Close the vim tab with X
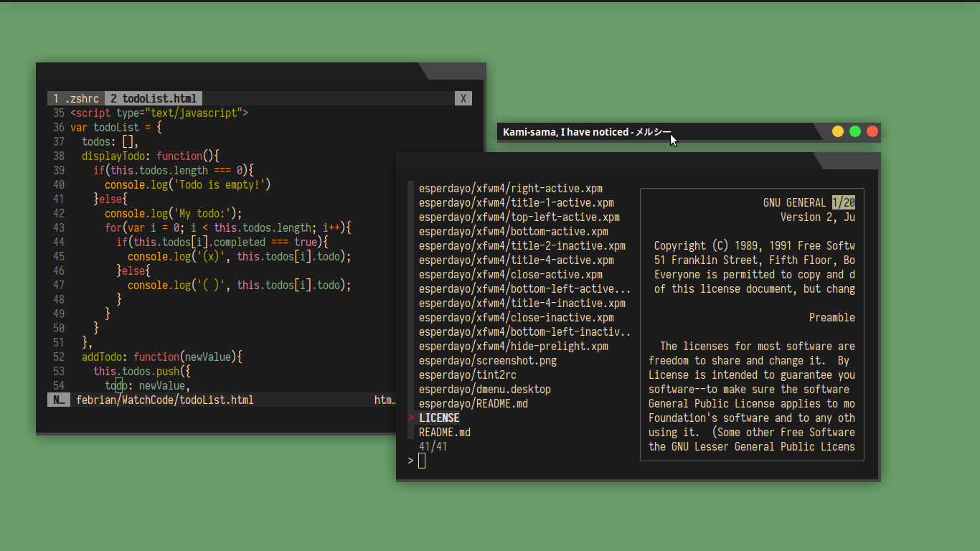This screenshot has width=980, height=551. 463,99
